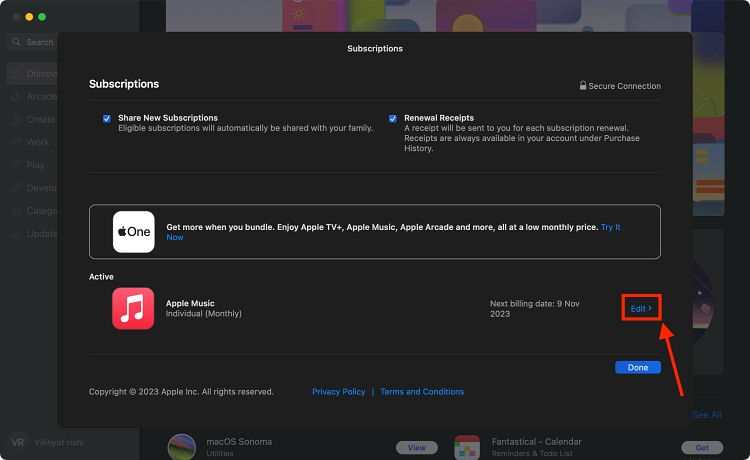Click the VR account avatar in App Store
Image resolution: width=750 pixels, height=460 pixels.
(17, 442)
